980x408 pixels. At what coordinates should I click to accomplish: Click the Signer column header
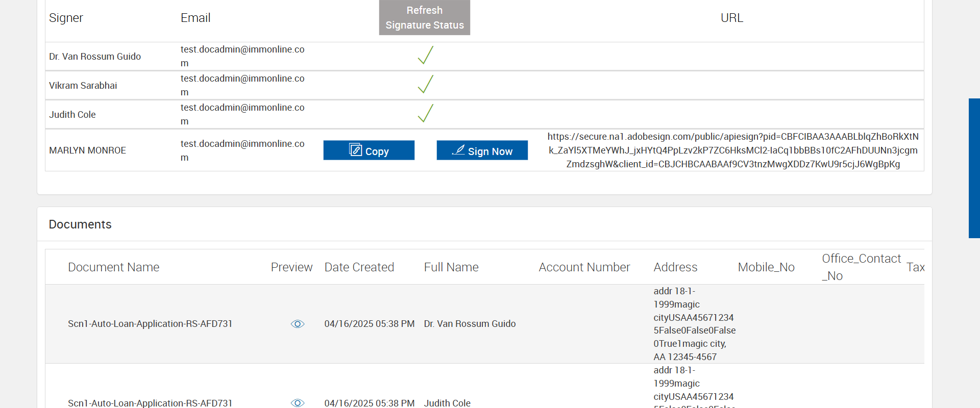tap(66, 18)
